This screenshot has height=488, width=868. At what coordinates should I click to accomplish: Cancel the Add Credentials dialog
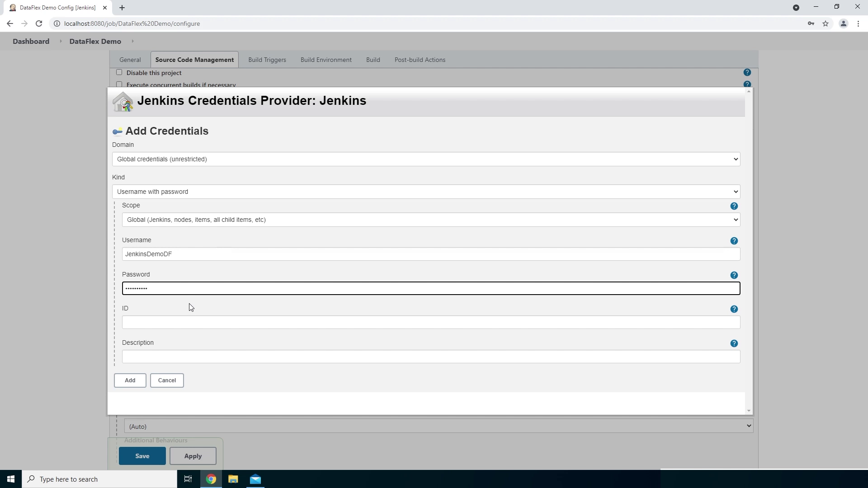(167, 380)
